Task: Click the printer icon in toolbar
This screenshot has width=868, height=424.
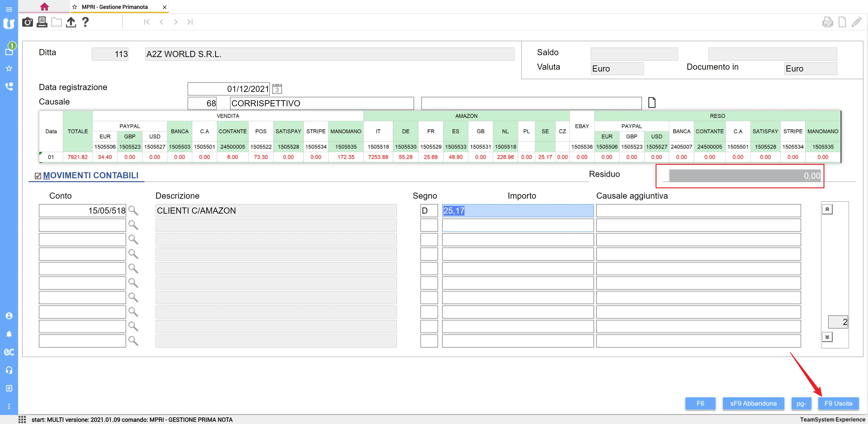Action: [x=42, y=22]
